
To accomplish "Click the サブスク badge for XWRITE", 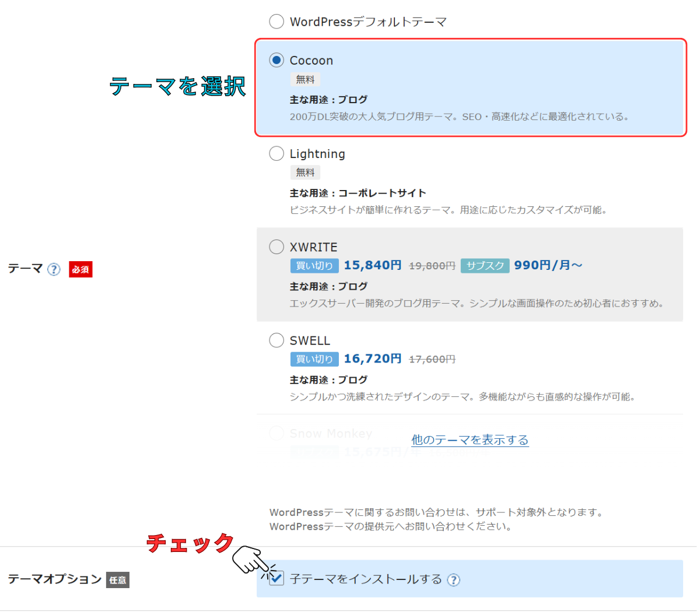I will pyautogui.click(x=485, y=266).
